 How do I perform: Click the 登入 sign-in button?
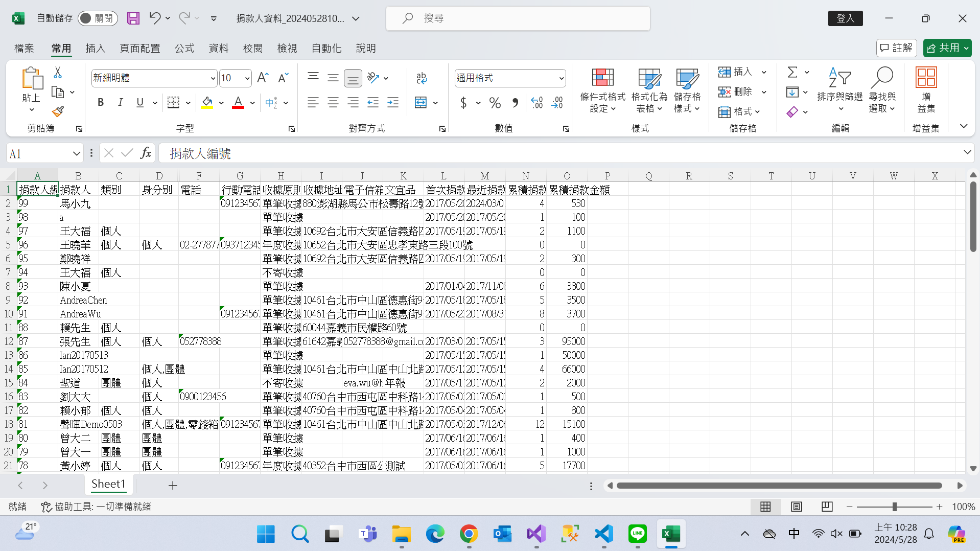tap(845, 18)
